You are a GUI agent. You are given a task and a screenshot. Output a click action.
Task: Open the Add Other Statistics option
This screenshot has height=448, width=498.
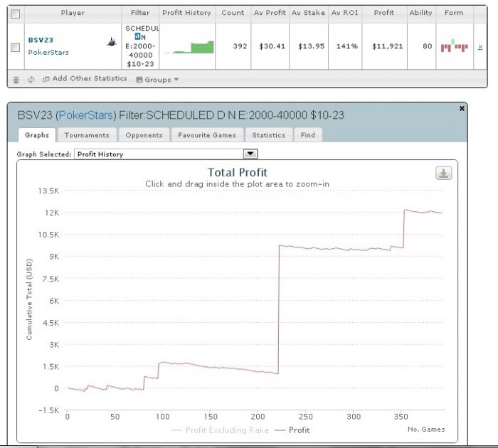[x=85, y=79]
